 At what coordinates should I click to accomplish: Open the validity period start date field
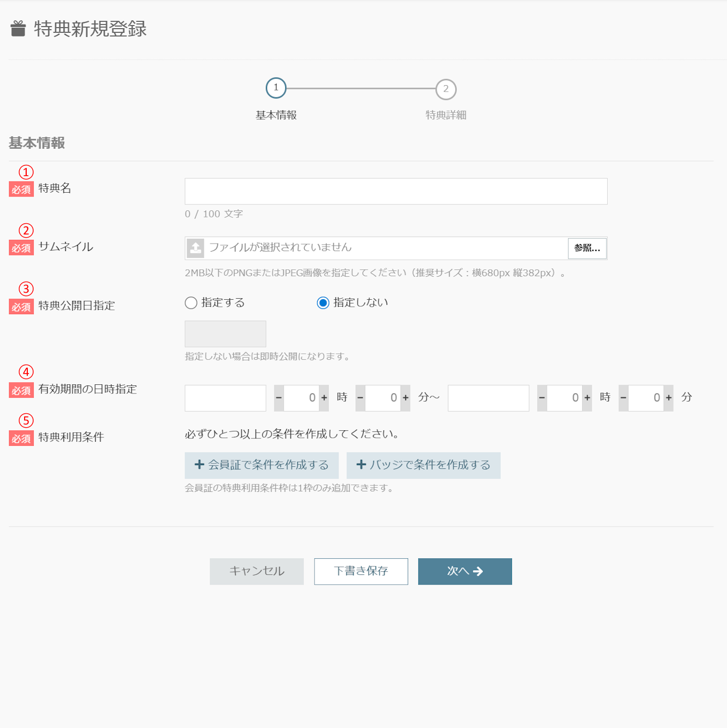click(225, 398)
